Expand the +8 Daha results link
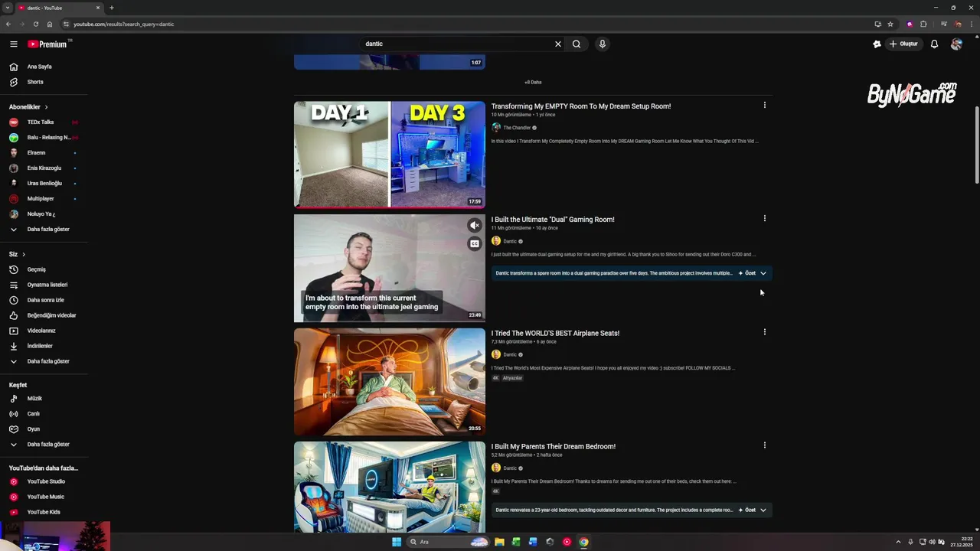Image resolution: width=980 pixels, height=551 pixels. pos(533,82)
